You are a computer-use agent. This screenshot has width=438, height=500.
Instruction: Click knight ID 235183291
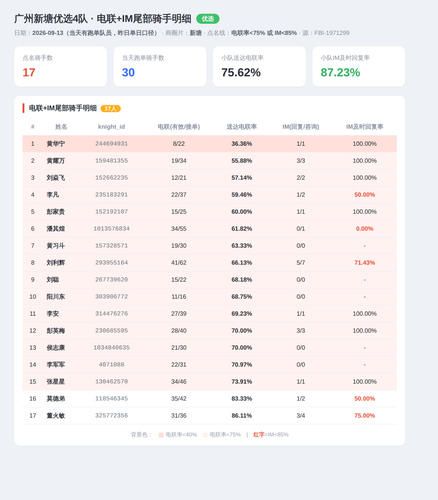tap(111, 195)
